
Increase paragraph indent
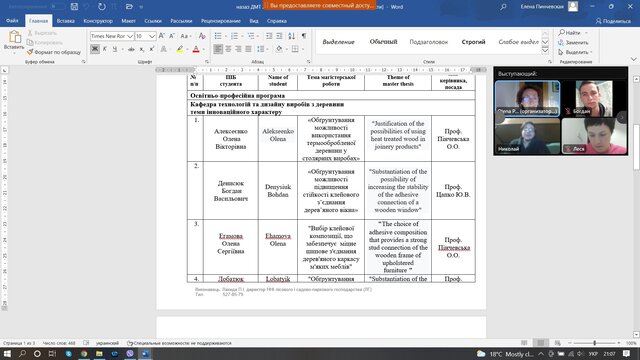pyautogui.click(x=279, y=36)
